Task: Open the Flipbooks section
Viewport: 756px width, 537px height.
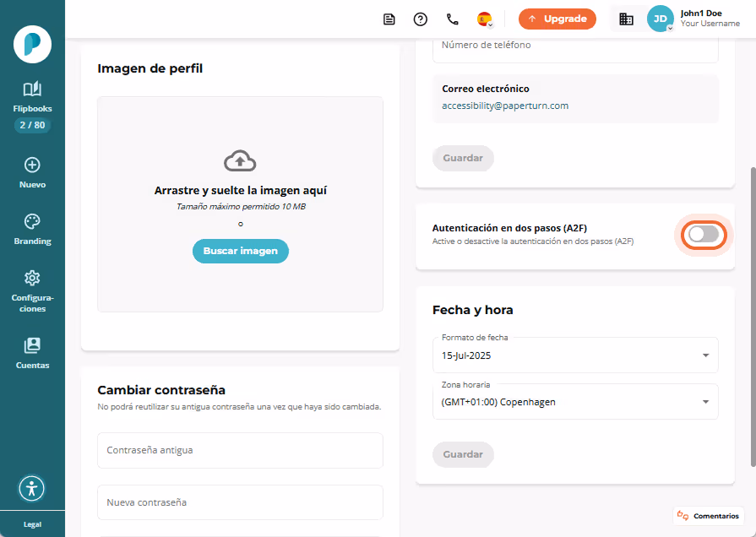Action: 32,98
